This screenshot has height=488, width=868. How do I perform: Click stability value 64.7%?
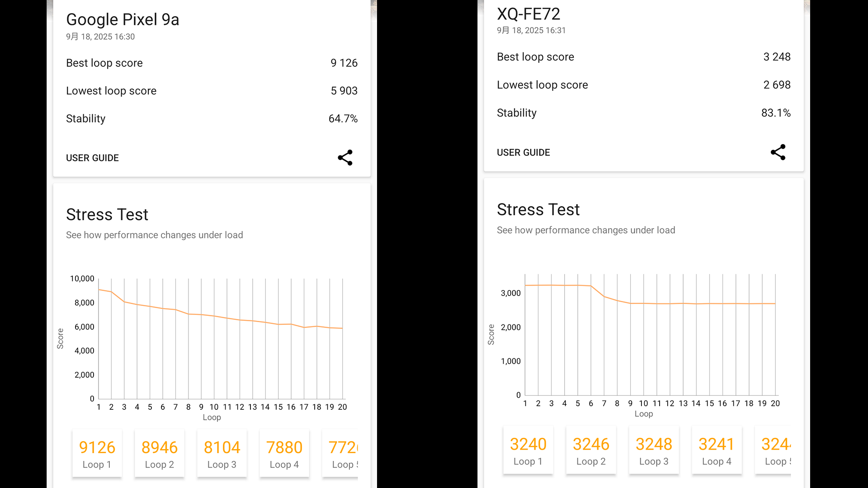pos(343,118)
